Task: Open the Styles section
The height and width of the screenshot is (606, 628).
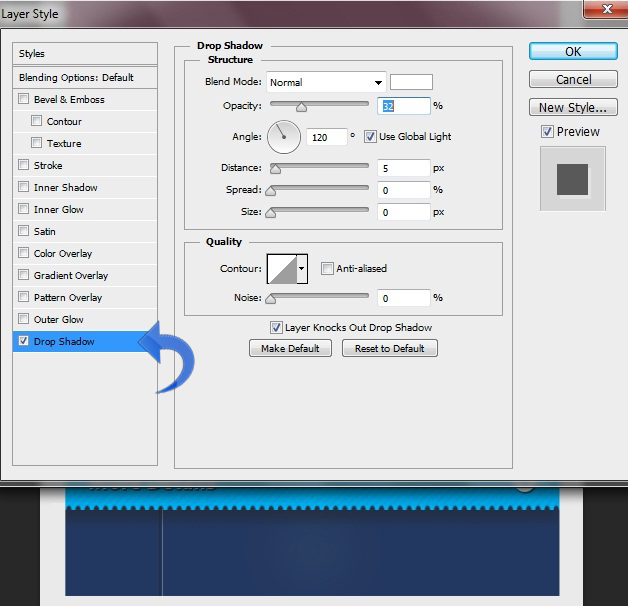Action: pos(85,54)
